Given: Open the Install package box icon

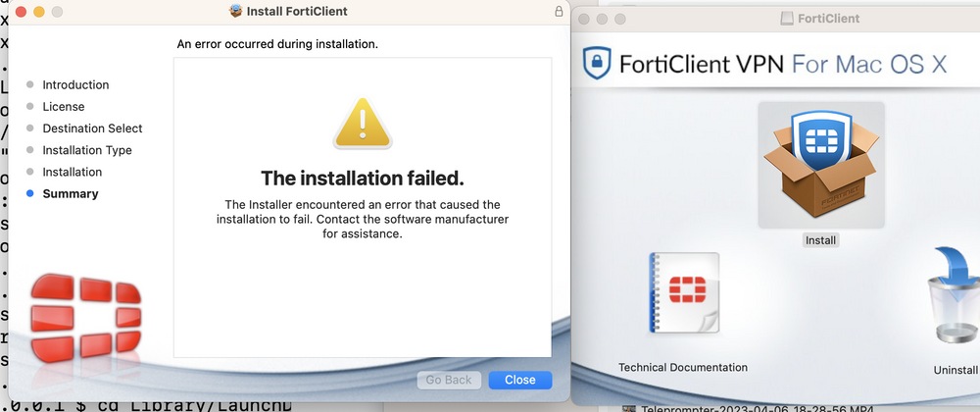Looking at the screenshot, I should pyautogui.click(x=820, y=165).
